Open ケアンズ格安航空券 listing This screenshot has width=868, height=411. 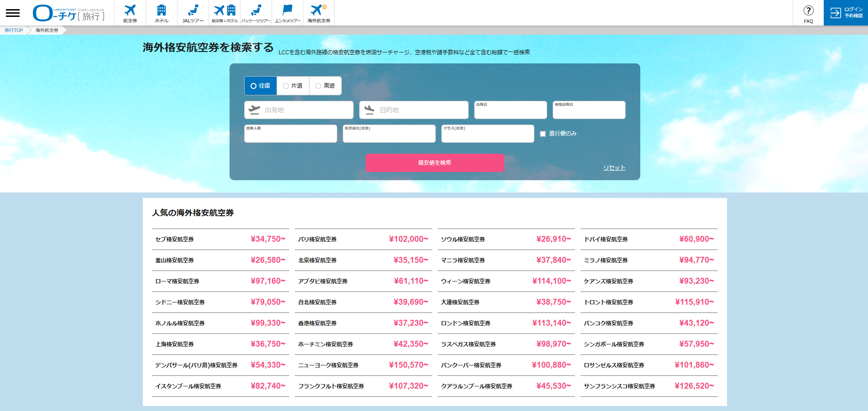pos(649,281)
